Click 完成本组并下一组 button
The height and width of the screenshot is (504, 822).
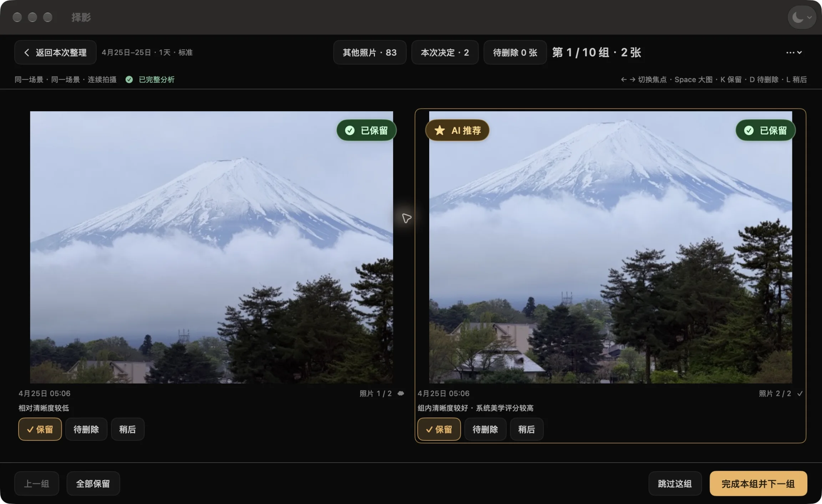coord(758,484)
